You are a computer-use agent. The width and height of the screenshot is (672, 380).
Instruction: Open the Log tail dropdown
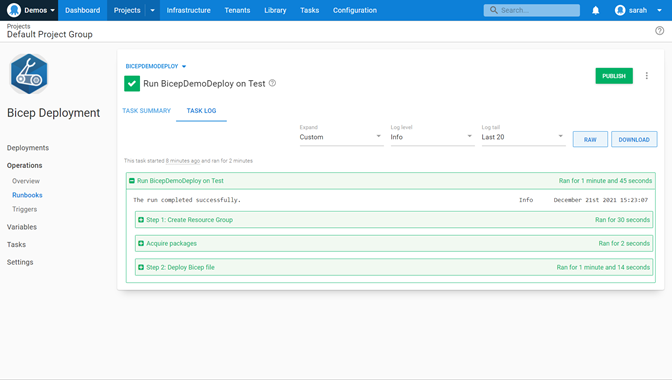tap(523, 137)
